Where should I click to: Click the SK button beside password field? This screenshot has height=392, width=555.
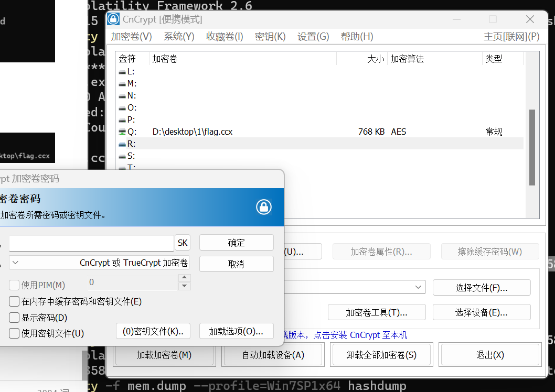tap(183, 243)
